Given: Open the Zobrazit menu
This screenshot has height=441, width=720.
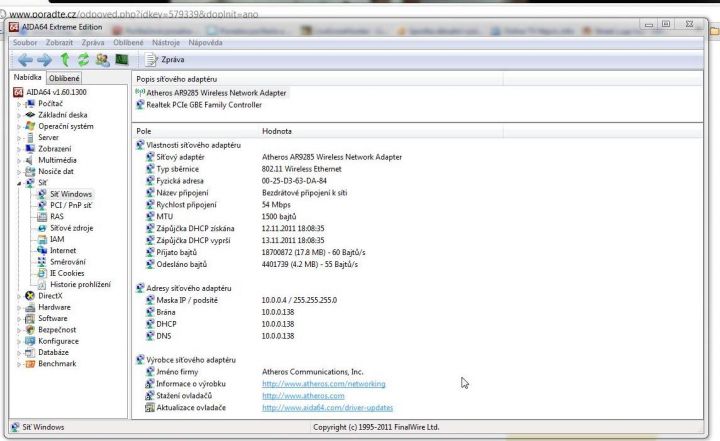Looking at the screenshot, I should click(59, 42).
